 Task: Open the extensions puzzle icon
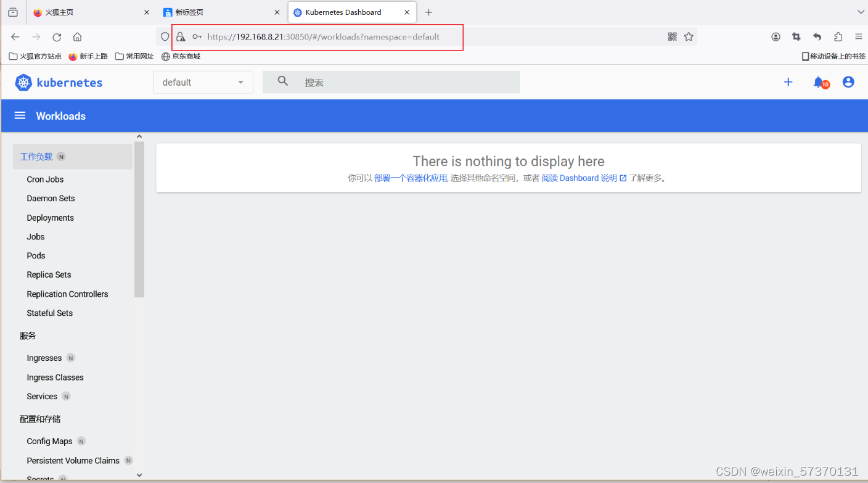point(838,37)
